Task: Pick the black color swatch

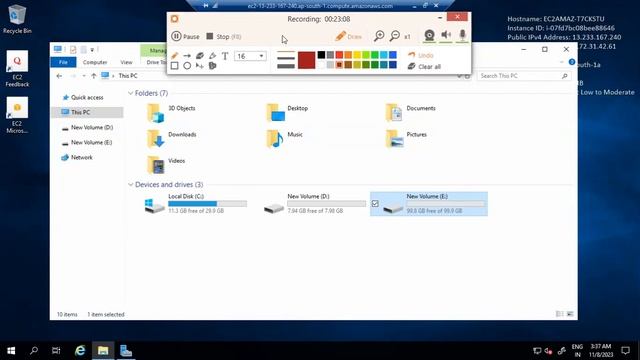Action: 321,55
